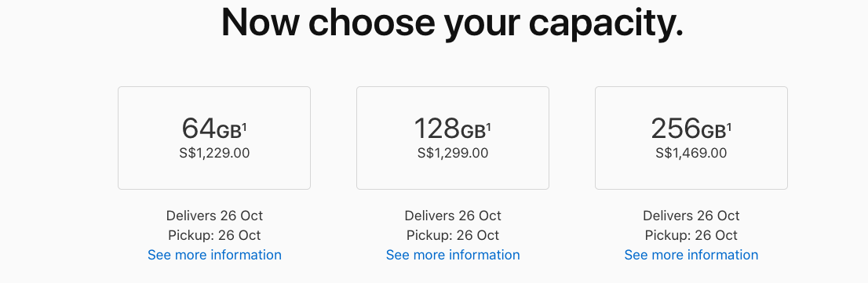Choose the 128GB capacity card
Image resolution: width=868 pixels, height=283 pixels.
(453, 138)
